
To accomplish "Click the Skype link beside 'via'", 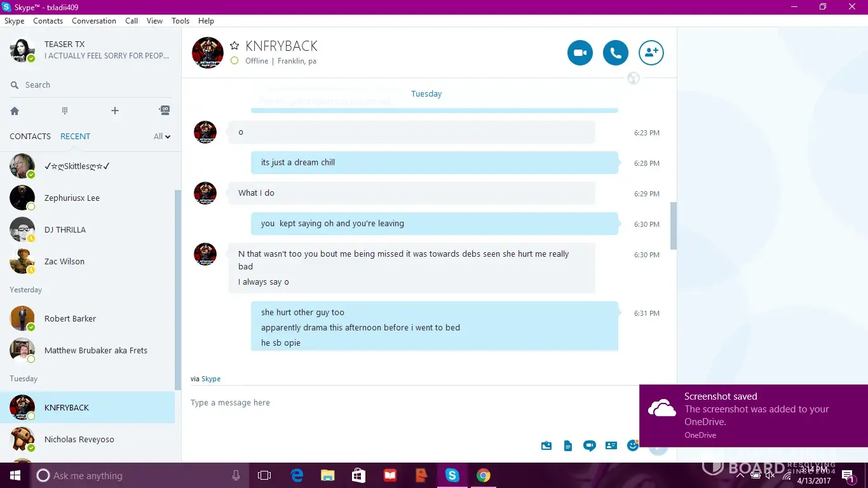I will (x=211, y=379).
